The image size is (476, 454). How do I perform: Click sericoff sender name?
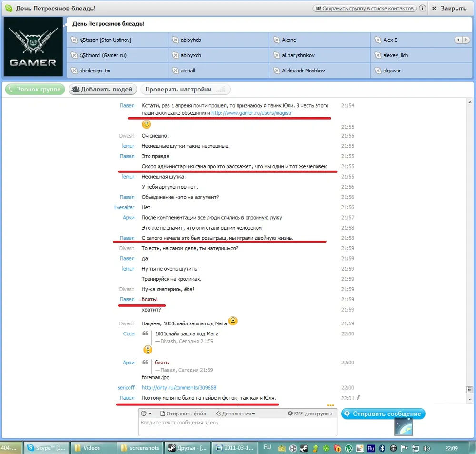coord(126,387)
